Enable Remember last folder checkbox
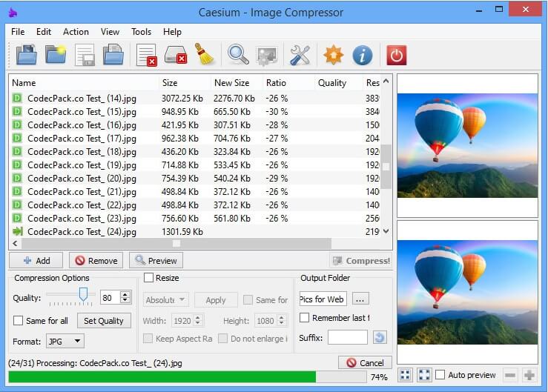548x392 pixels. coord(305,318)
